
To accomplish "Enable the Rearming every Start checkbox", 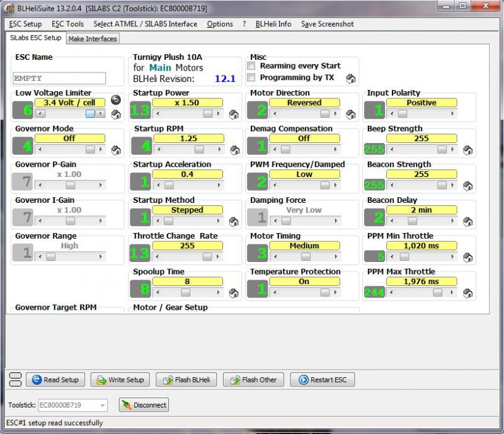I will coord(252,66).
